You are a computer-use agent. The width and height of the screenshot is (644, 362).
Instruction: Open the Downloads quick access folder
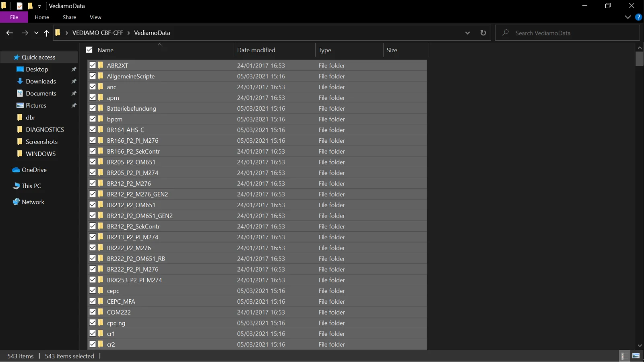pos(41,81)
